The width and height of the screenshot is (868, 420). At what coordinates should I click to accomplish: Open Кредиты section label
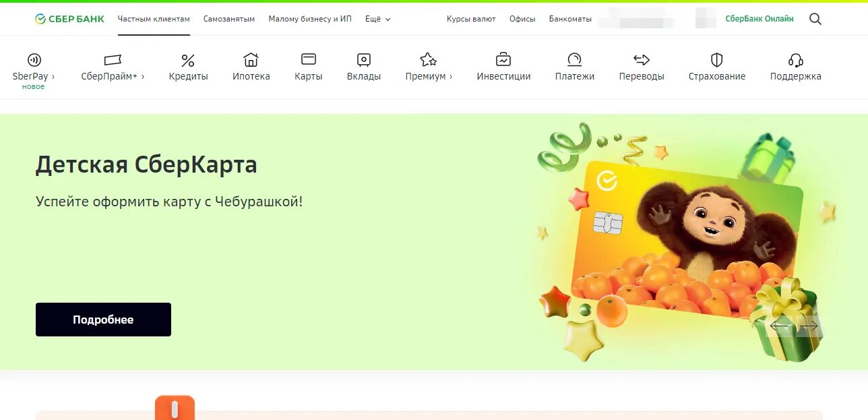pyautogui.click(x=189, y=76)
